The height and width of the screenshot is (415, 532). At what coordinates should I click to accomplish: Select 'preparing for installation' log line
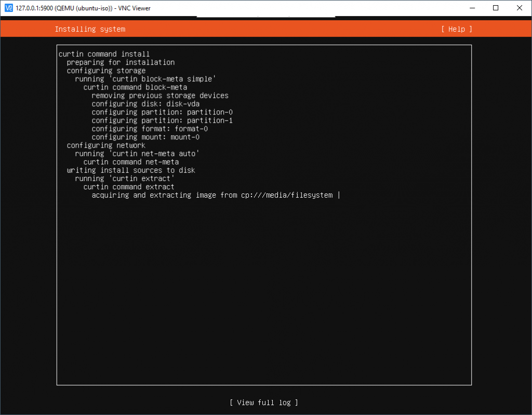pyautogui.click(x=121, y=62)
